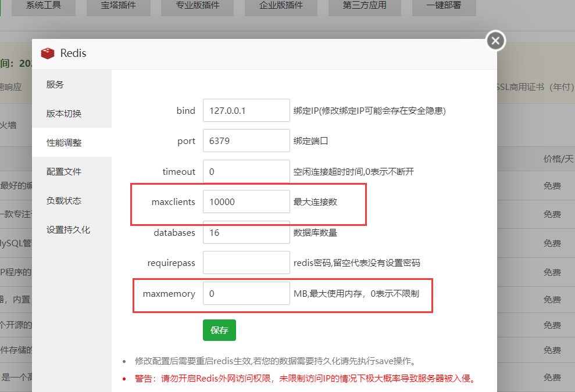Close the Redis dialog with the X button
Image resolution: width=575 pixels, height=392 pixels.
[495, 41]
